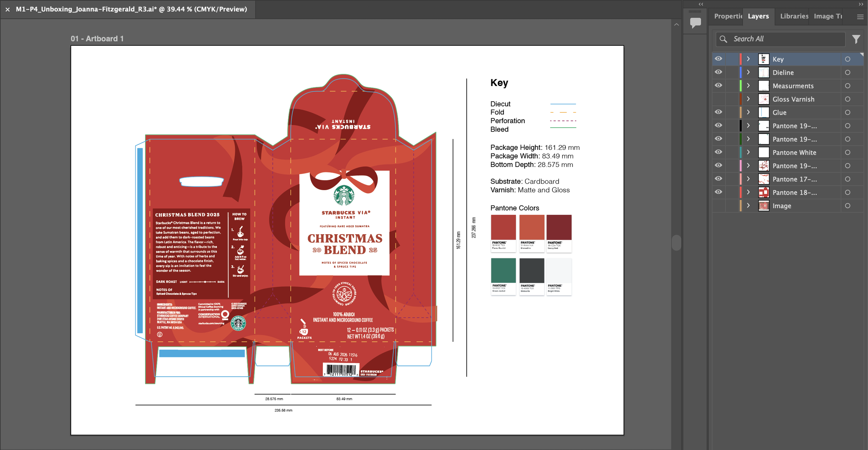
Task: Click the Image layer target circle
Action: [848, 206]
